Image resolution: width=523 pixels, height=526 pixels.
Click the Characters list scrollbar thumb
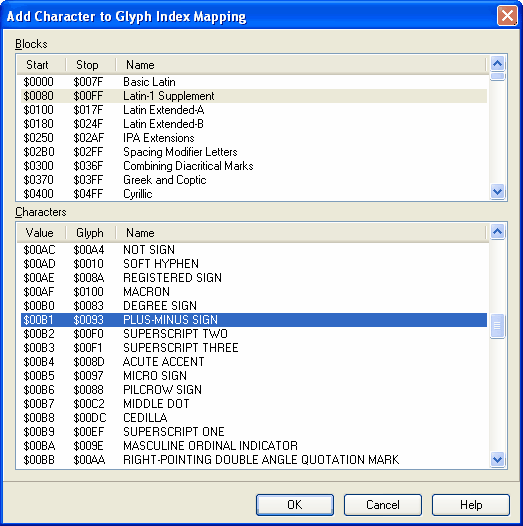498,326
